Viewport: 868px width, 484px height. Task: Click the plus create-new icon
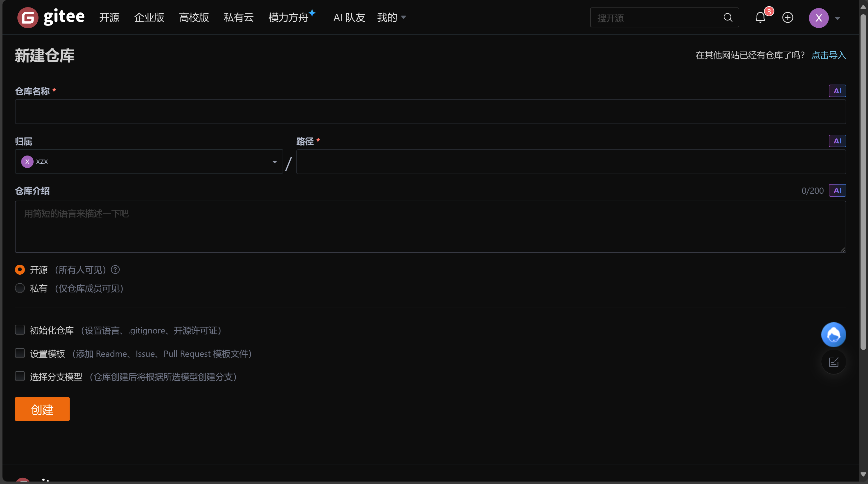pyautogui.click(x=787, y=17)
